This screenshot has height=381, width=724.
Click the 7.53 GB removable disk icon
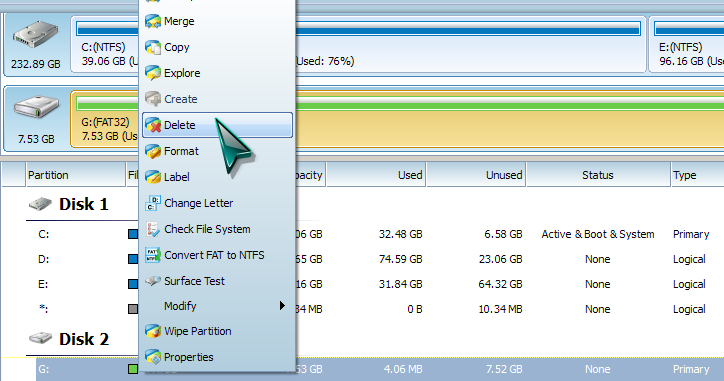(36, 108)
